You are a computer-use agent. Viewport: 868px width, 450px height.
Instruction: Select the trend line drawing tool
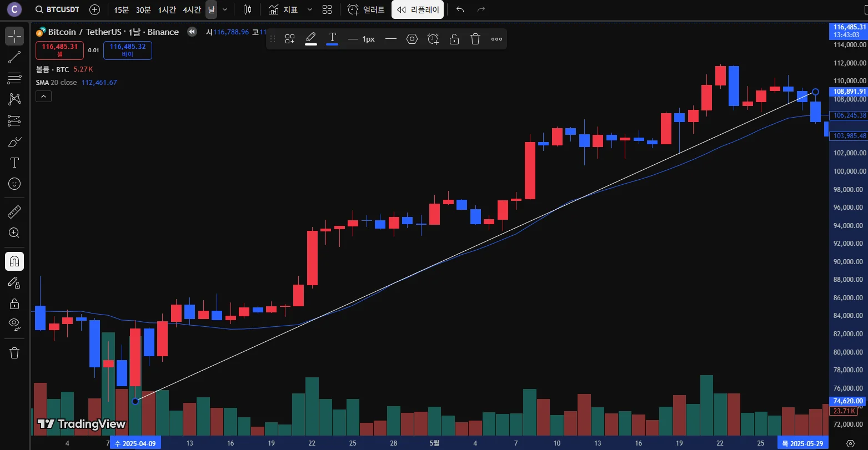[x=14, y=57]
